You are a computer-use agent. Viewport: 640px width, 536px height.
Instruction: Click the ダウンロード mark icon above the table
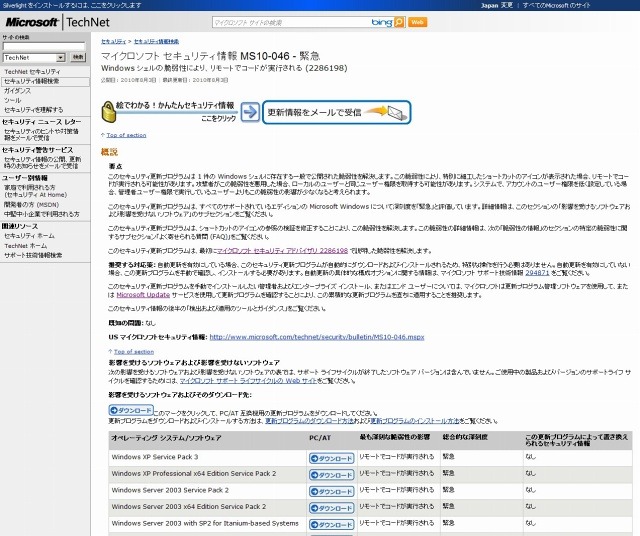coord(131,410)
